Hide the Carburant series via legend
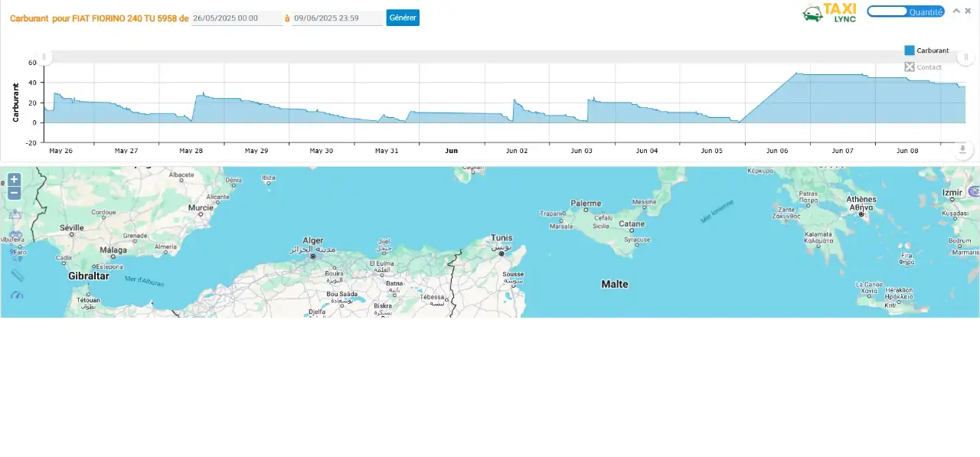This screenshot has height=457, width=980. pos(926,51)
